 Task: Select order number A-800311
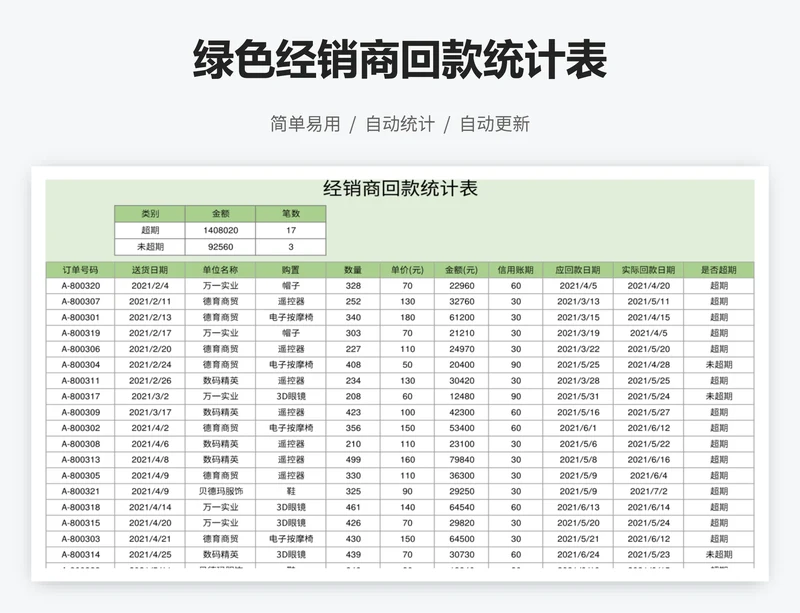(x=81, y=381)
